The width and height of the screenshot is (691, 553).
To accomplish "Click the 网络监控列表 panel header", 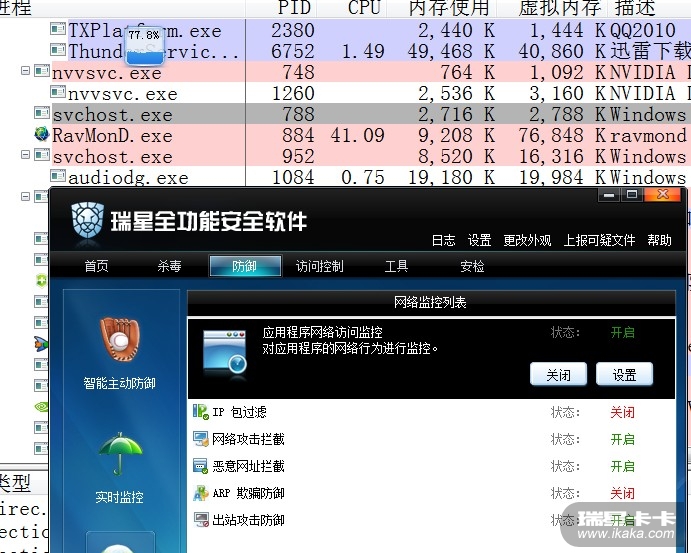I will tap(431, 302).
